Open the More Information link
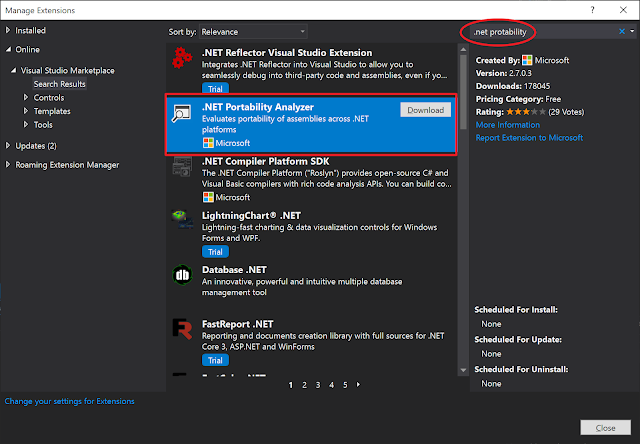The width and height of the screenshot is (640, 444). [x=508, y=125]
